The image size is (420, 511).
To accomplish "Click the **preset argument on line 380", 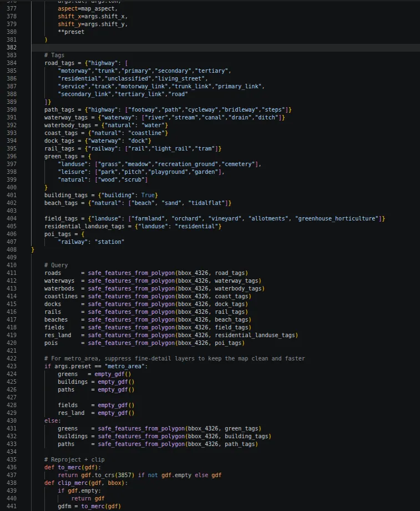I will [71, 32].
